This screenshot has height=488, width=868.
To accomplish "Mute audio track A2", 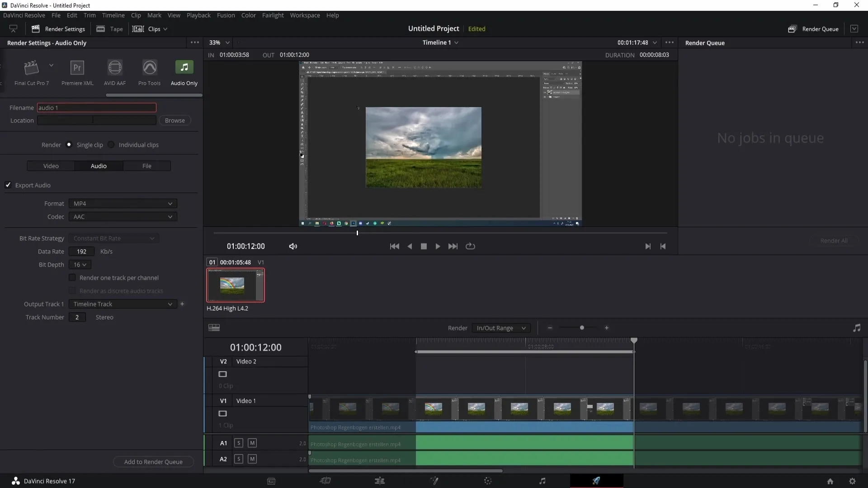I will [x=252, y=459].
